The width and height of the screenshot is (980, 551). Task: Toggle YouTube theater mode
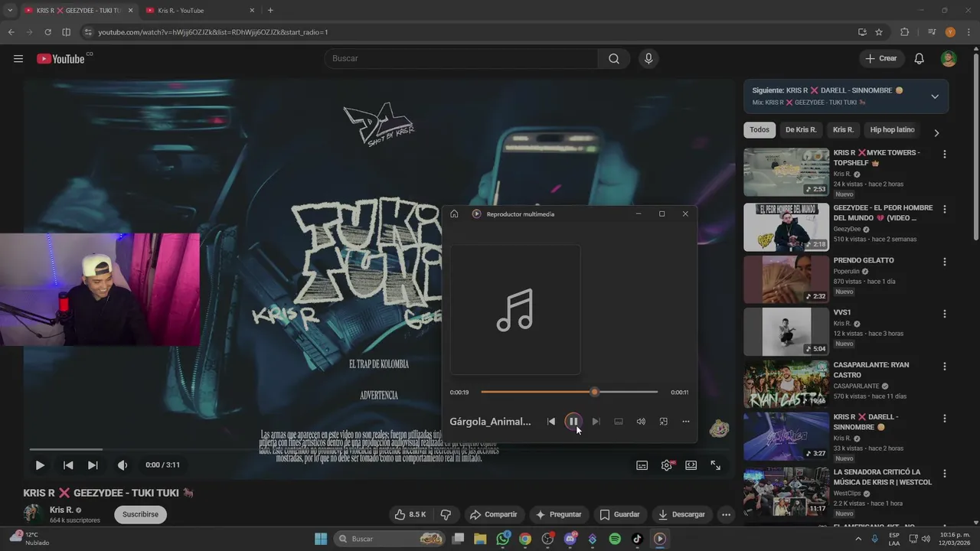click(x=691, y=465)
